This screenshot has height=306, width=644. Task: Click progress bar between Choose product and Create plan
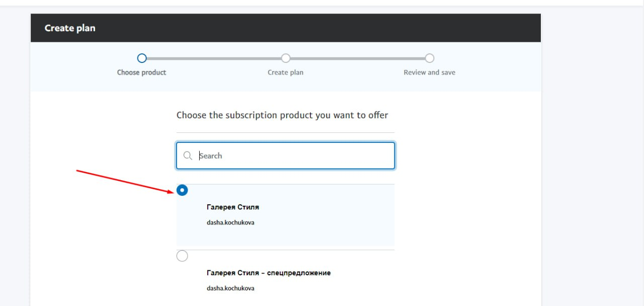pos(214,59)
